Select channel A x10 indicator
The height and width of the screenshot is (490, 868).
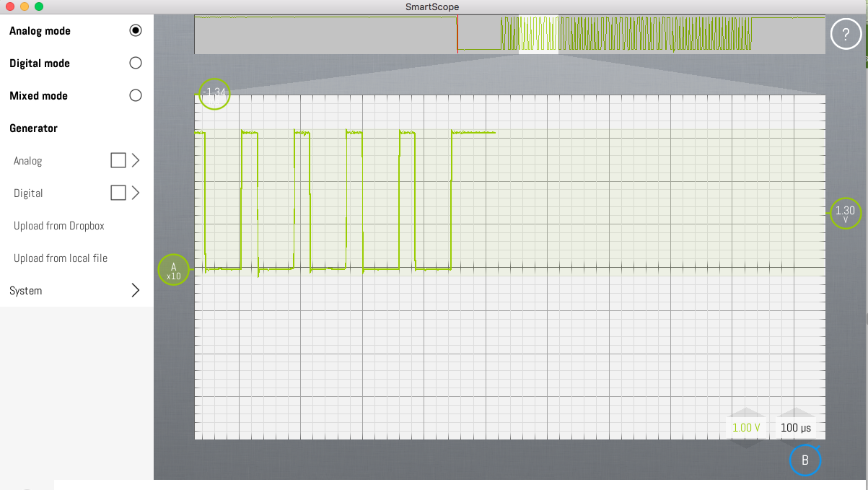pos(174,271)
